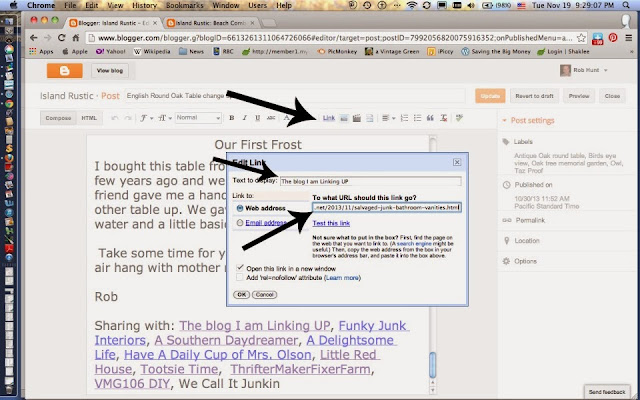Click the A Southern Daydreamer link
The image size is (640, 400).
(226, 340)
